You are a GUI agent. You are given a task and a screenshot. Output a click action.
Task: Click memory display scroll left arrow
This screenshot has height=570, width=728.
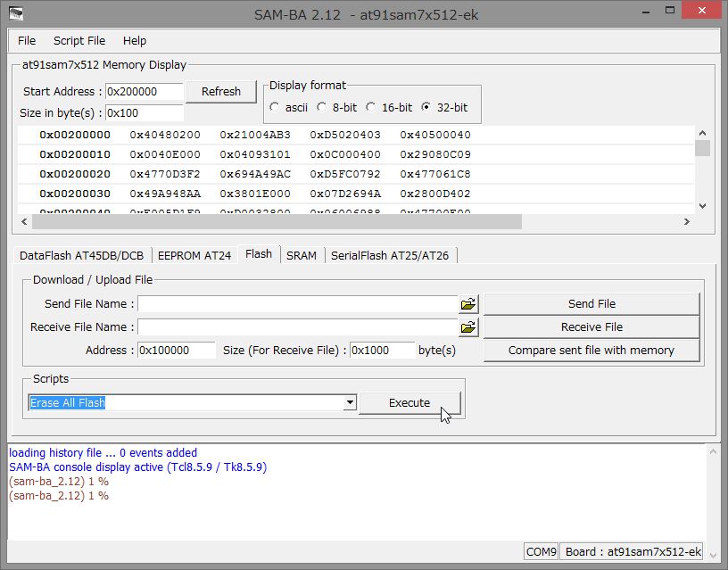point(24,222)
